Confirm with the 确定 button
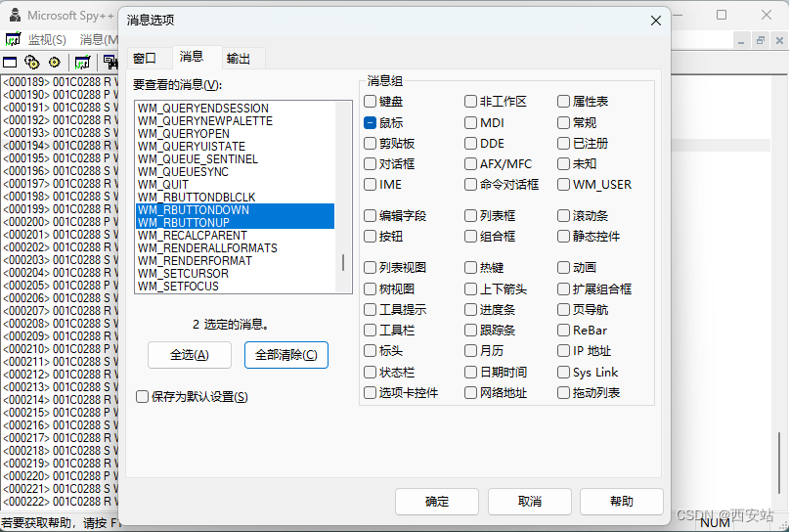Viewport: 789px width, 532px height. (437, 502)
